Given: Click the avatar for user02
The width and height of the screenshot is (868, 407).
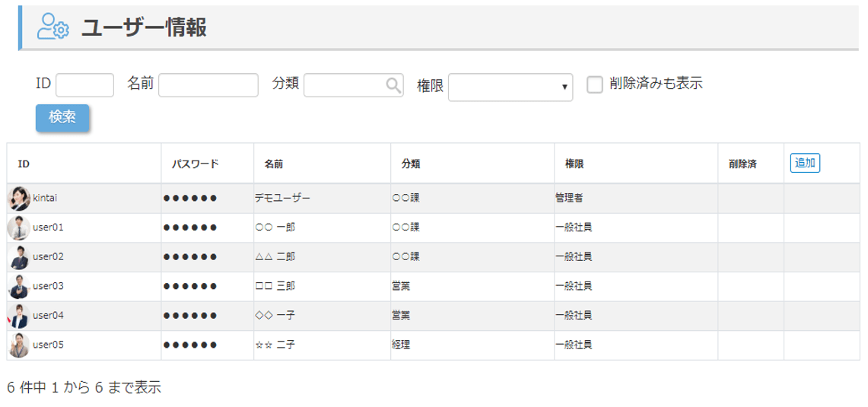Looking at the screenshot, I should (x=18, y=257).
